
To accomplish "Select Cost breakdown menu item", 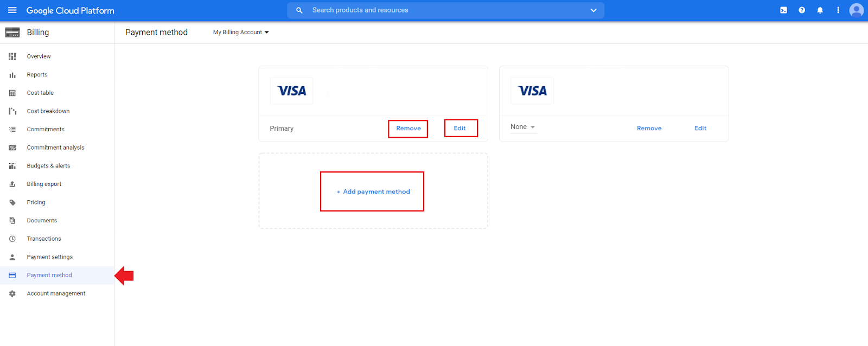I will coord(48,111).
